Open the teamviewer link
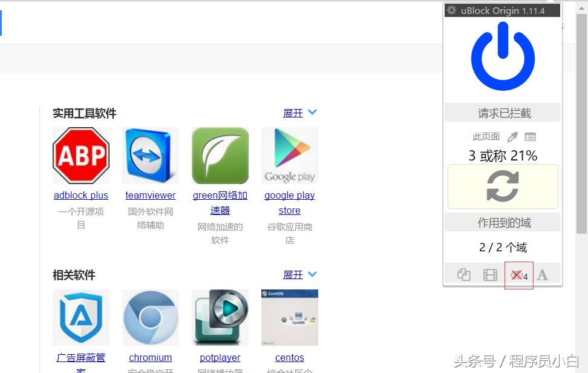 coord(151,195)
